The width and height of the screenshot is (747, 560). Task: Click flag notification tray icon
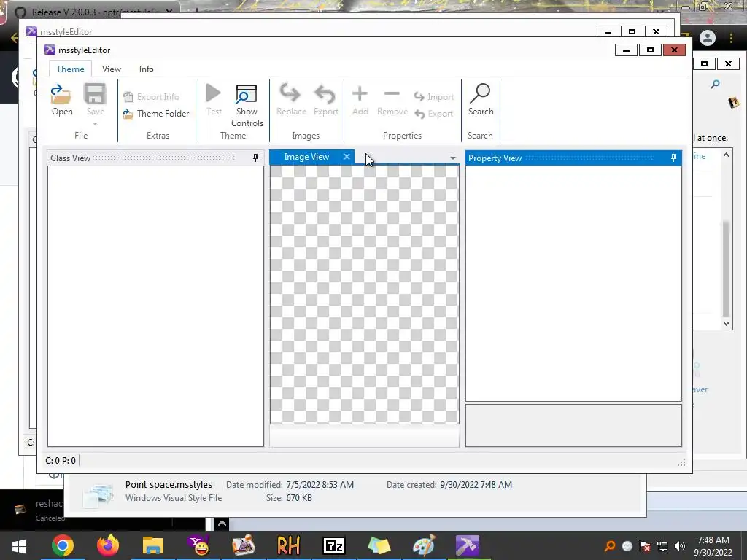pos(645,546)
